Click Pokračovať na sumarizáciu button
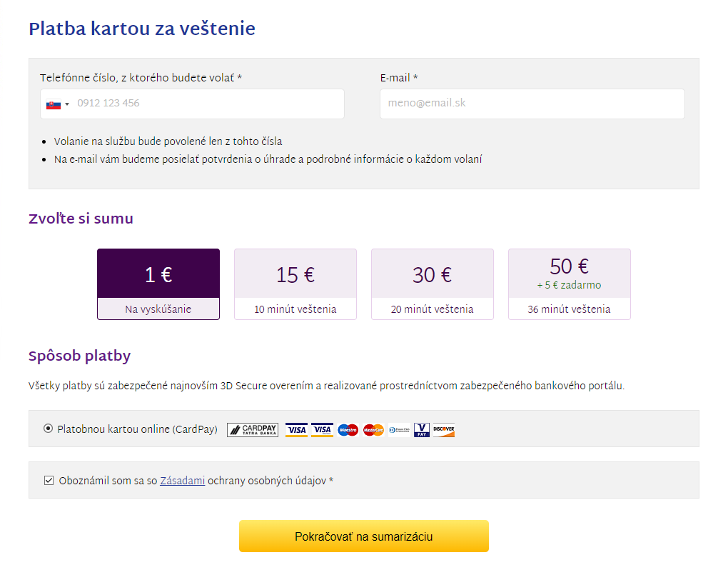The height and width of the screenshot is (575, 728). coord(364,536)
